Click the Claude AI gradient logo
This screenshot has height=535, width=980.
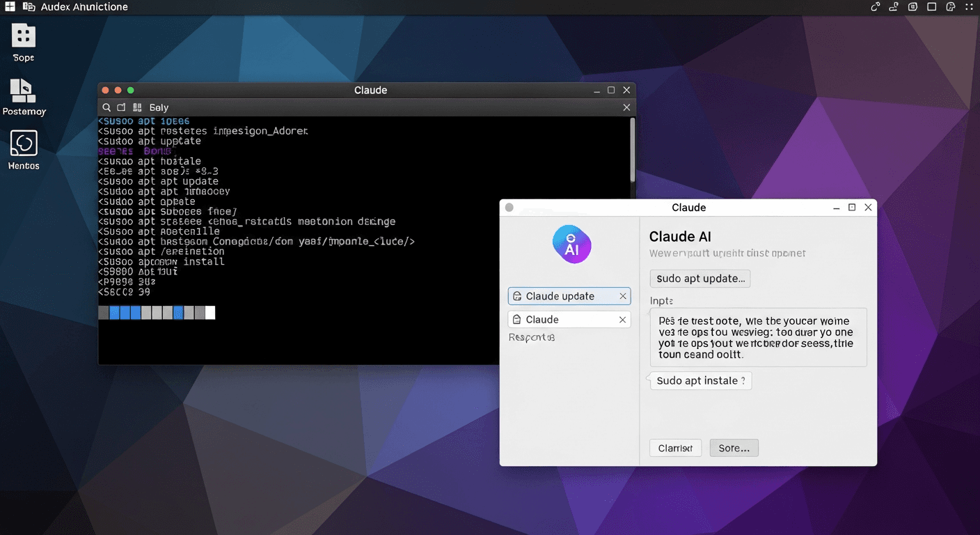click(x=571, y=245)
